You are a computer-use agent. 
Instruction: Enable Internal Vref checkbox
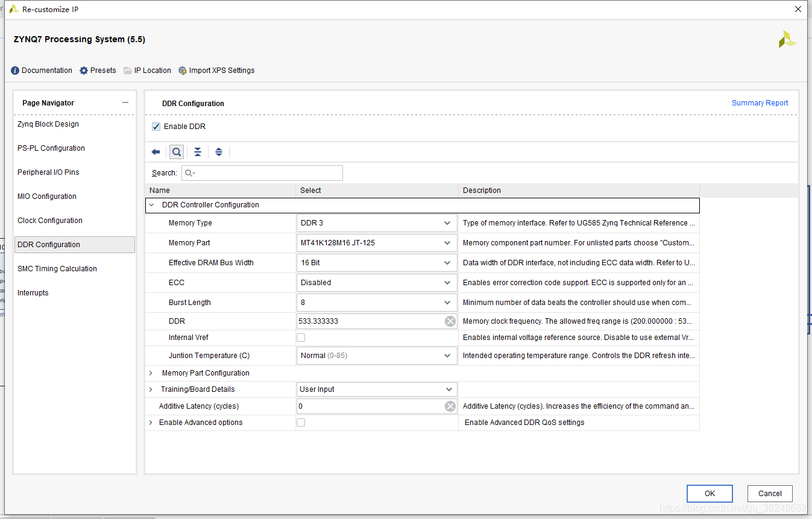[301, 338]
